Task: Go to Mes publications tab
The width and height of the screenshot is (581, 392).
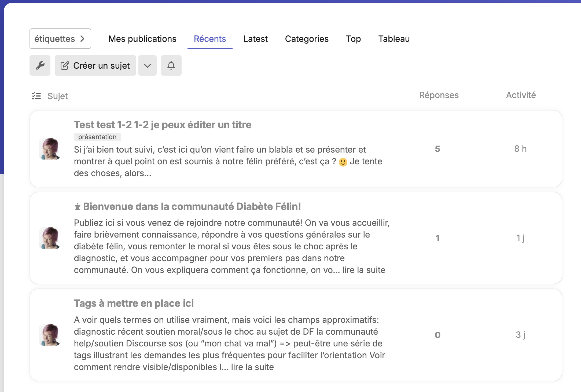Action: pos(142,39)
